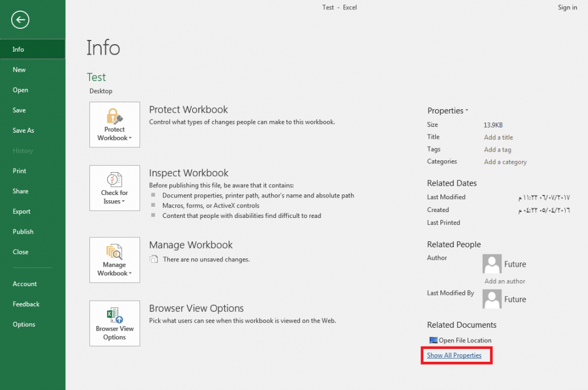
Task: Click the Add a title field
Action: tap(499, 137)
